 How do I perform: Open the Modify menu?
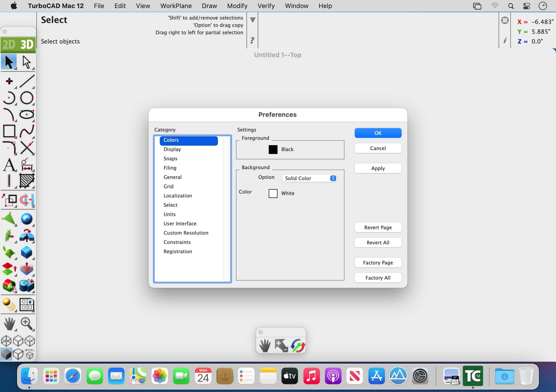237,6
